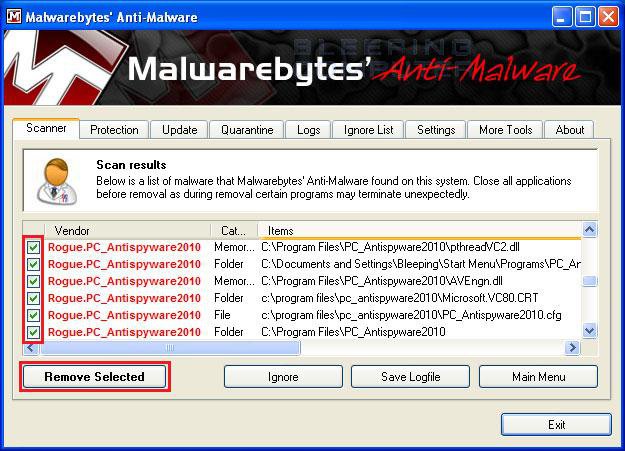Viewport: 625px width, 451px height.
Task: Uncheck the pthreadVC2.dll row checkbox
Action: click(x=33, y=247)
